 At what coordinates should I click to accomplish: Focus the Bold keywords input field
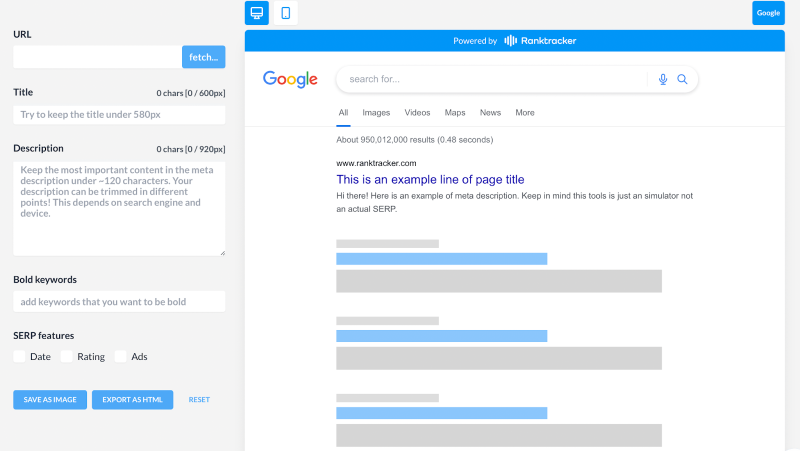tap(119, 302)
